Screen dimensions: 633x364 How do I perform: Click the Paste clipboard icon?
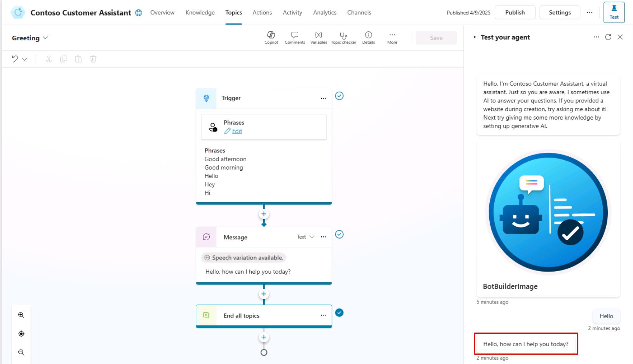pyautogui.click(x=78, y=59)
